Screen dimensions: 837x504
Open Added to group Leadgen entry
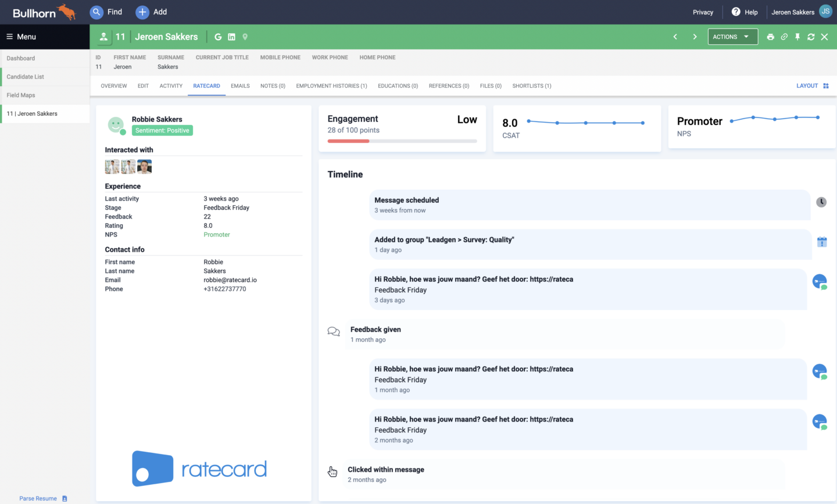[589, 244]
